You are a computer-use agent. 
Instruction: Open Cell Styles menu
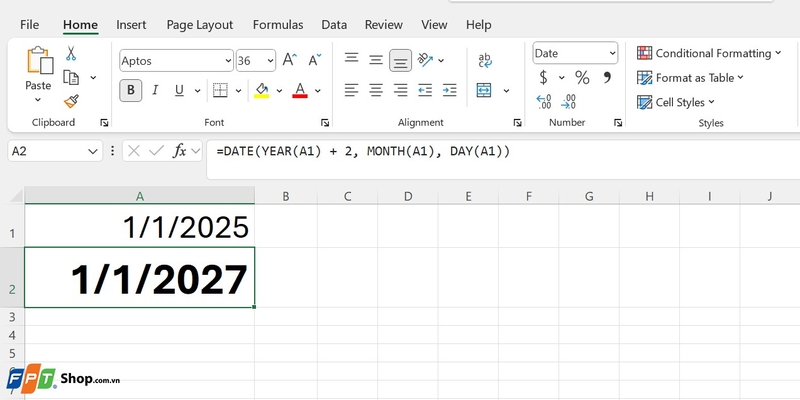pyautogui.click(x=676, y=102)
